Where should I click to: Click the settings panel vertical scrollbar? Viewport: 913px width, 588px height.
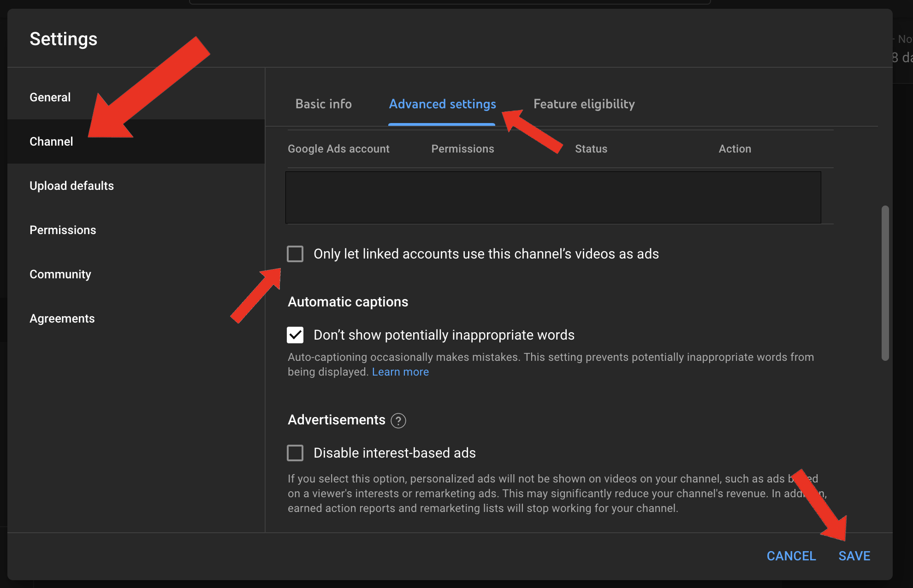(885, 283)
